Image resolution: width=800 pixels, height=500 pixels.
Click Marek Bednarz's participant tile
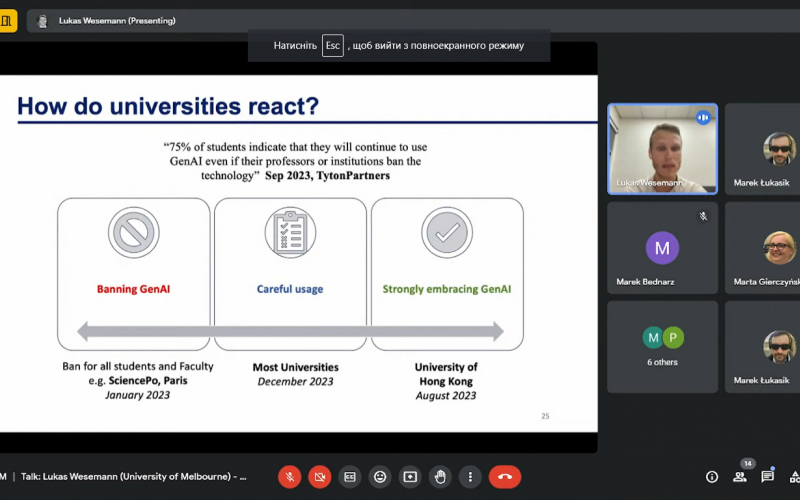click(662, 247)
